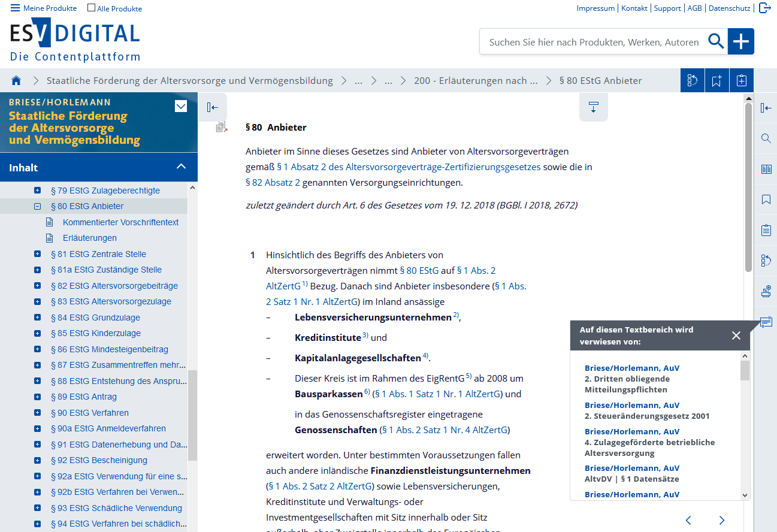
Task: Expand § 84 EStG Grundzulage node
Action: pyautogui.click(x=37, y=318)
